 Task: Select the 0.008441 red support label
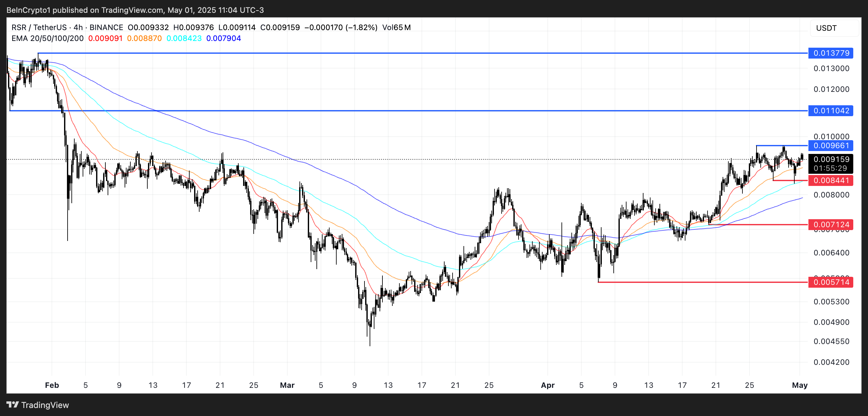(831, 180)
